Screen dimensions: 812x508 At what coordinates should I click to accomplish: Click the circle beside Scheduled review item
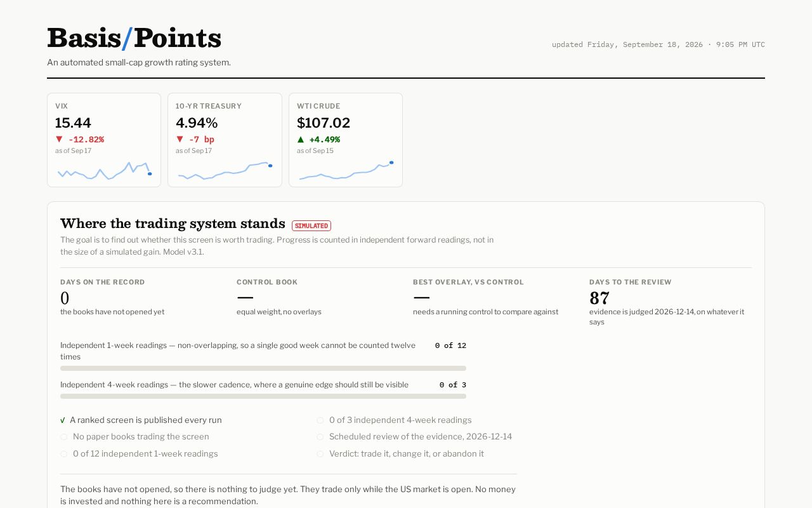320,437
